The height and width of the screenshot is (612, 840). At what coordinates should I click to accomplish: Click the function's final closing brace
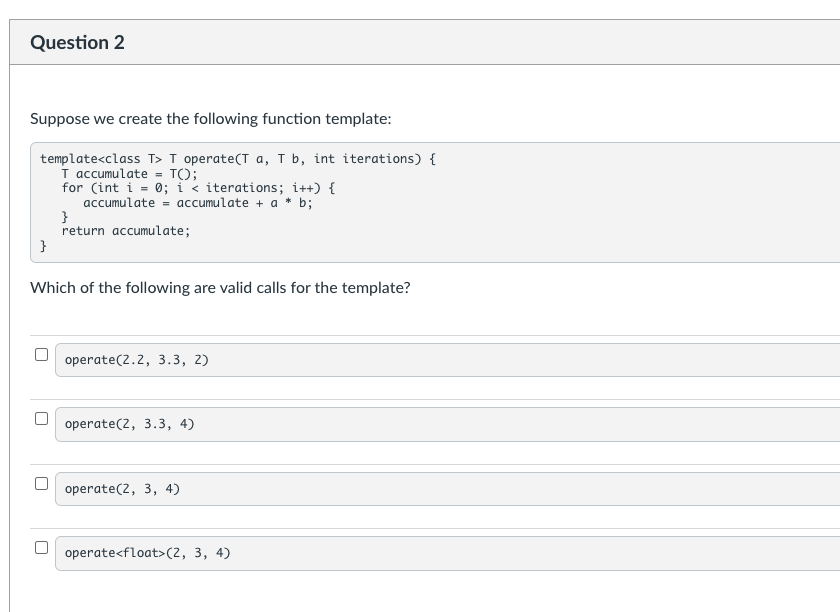(44, 245)
